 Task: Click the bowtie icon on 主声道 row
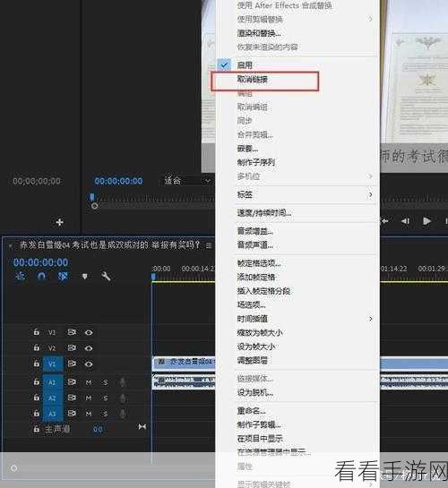tap(142, 426)
